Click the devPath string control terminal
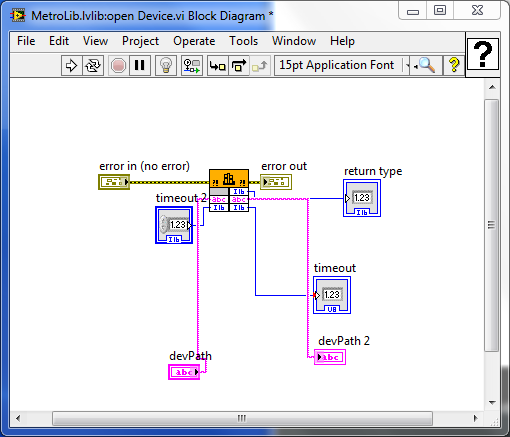 [184, 372]
